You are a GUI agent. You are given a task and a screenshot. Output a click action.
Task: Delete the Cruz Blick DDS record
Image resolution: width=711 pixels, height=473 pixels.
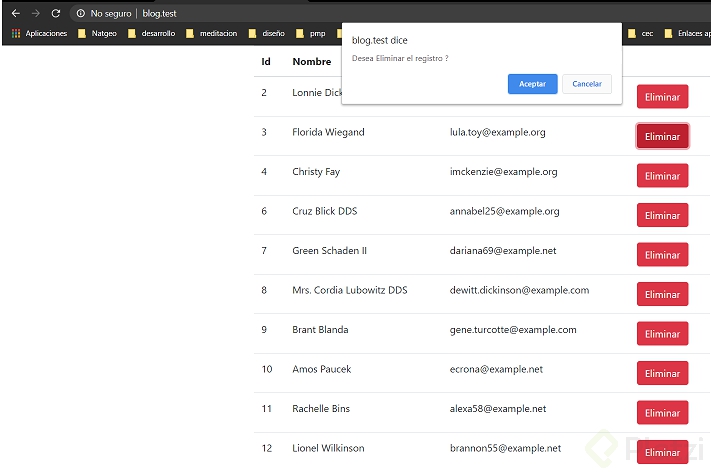(662, 215)
